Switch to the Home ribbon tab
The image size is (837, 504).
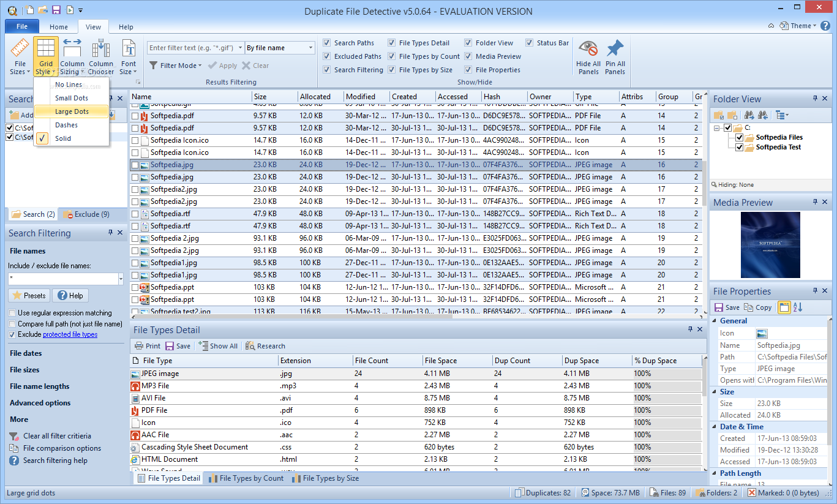[x=59, y=27]
